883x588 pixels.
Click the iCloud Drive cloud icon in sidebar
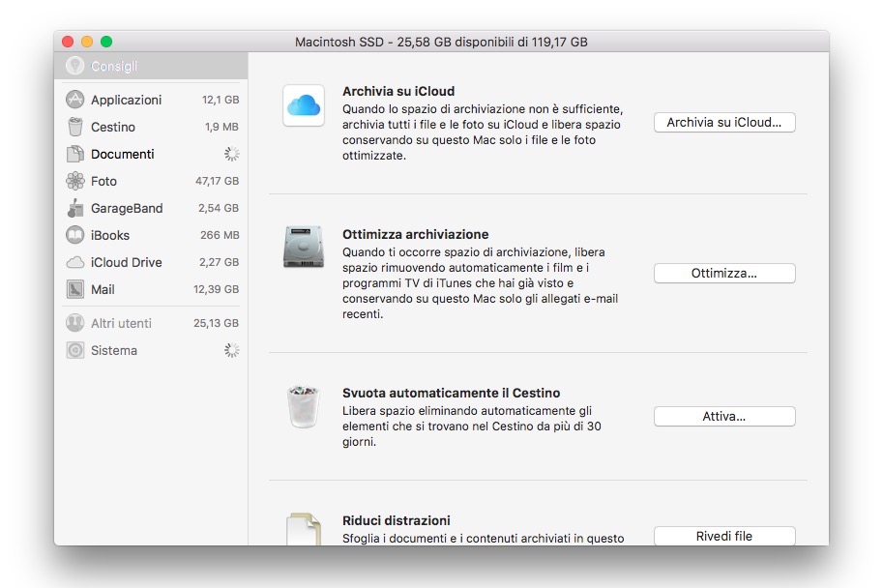[x=74, y=262]
